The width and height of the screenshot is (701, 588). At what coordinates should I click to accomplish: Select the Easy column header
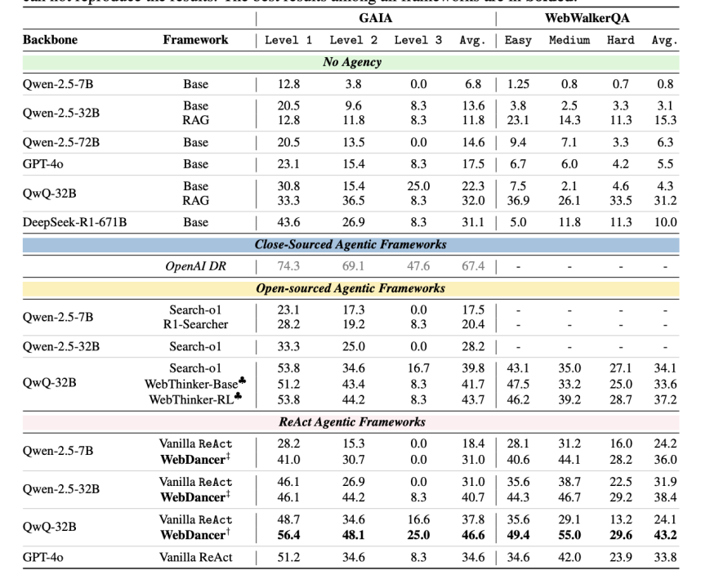518,41
